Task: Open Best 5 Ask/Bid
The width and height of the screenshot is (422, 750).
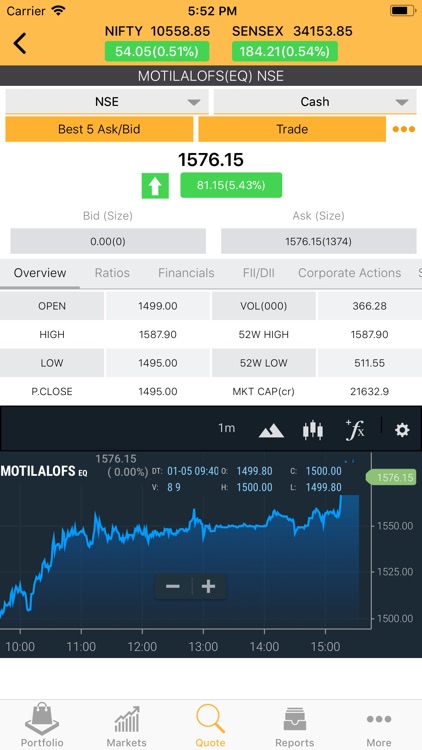Action: 99,129
